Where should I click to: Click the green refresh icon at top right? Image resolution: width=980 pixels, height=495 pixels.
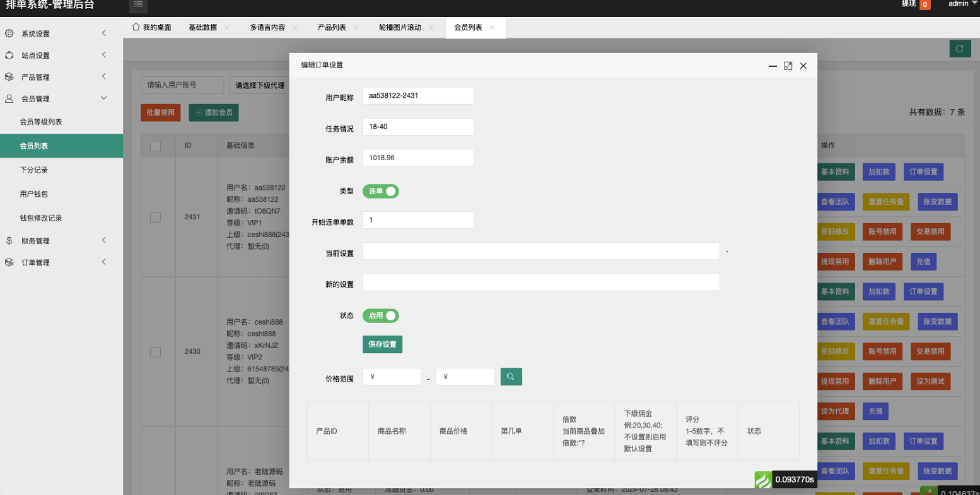point(960,49)
